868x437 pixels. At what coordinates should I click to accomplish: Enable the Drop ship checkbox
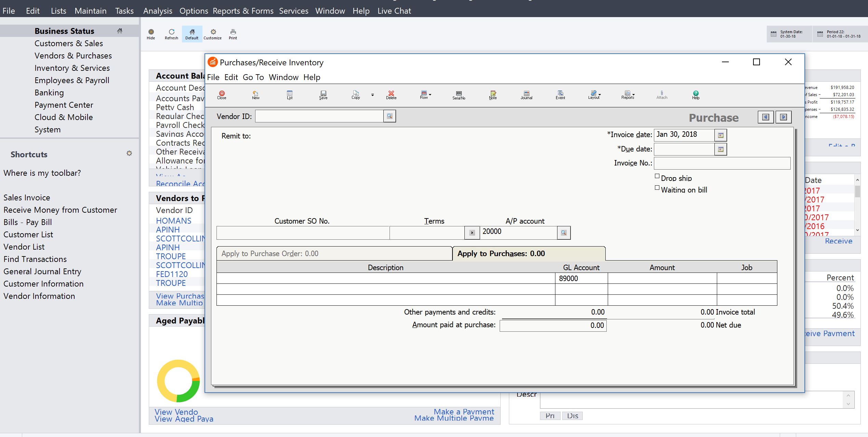[x=657, y=177]
